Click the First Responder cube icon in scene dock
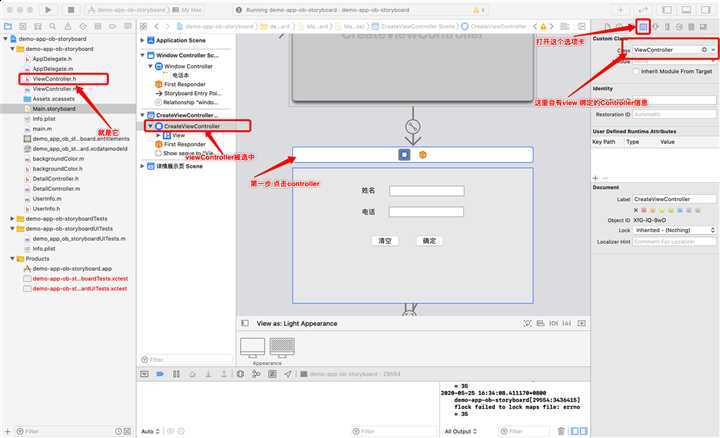Screen dimensions: 720x438 coord(422,155)
